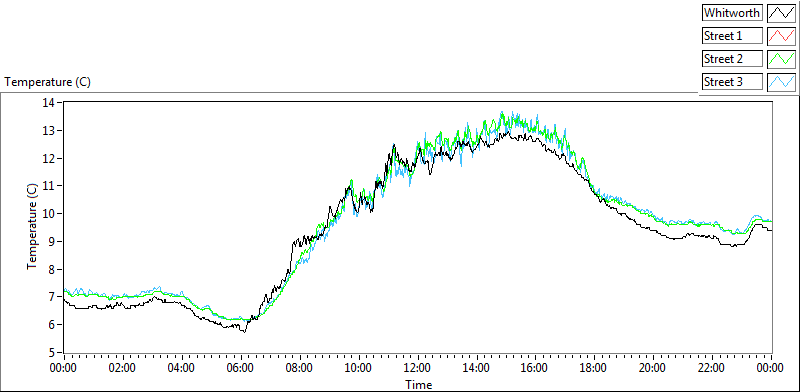The height and width of the screenshot is (392, 800).
Task: Click the 22:00 marker on the time axis
Action: (713, 367)
